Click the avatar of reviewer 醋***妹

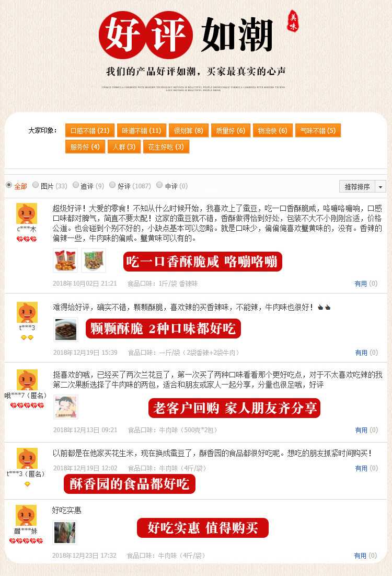[26, 515]
